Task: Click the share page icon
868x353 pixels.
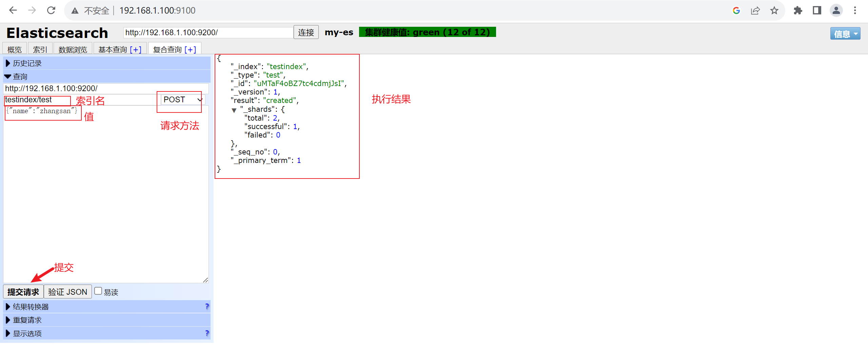Action: click(x=755, y=11)
